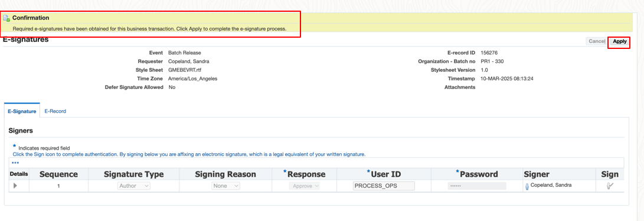644x221 pixels.
Task: Click the Cancel button
Action: [x=596, y=41]
